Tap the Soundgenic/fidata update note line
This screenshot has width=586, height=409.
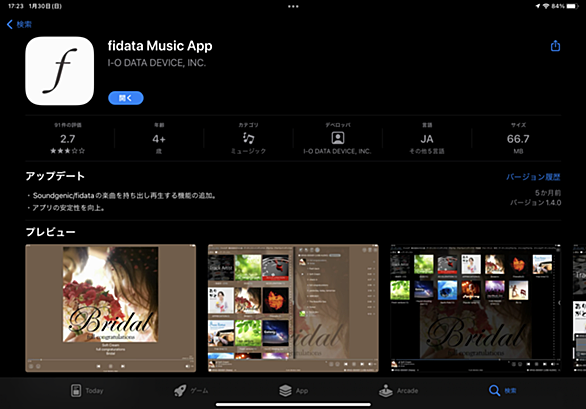coord(122,196)
